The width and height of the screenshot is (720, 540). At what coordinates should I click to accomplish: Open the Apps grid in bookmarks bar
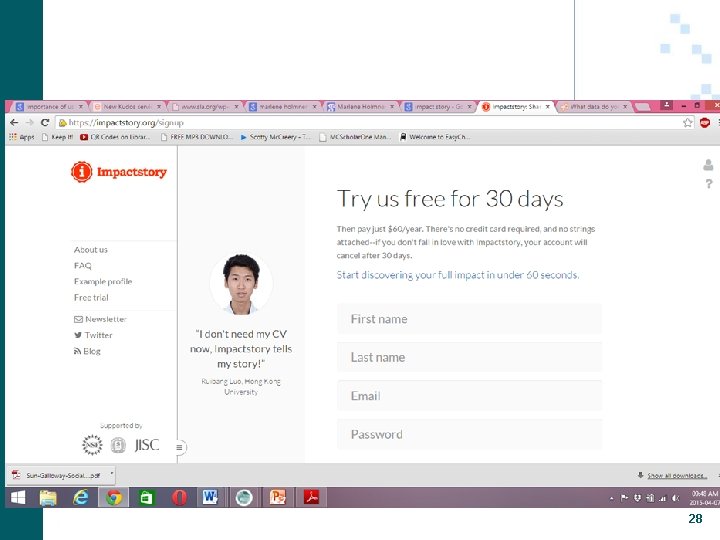(21, 137)
